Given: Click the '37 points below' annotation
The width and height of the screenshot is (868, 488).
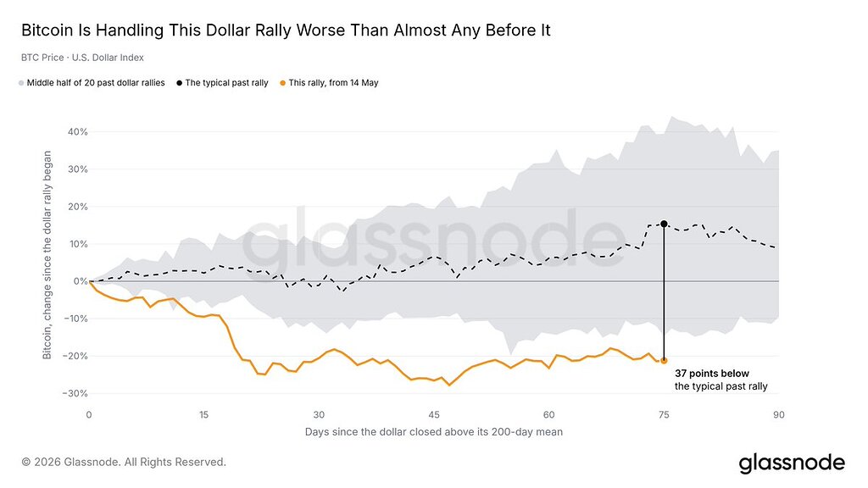Looking at the screenshot, I should [712, 374].
